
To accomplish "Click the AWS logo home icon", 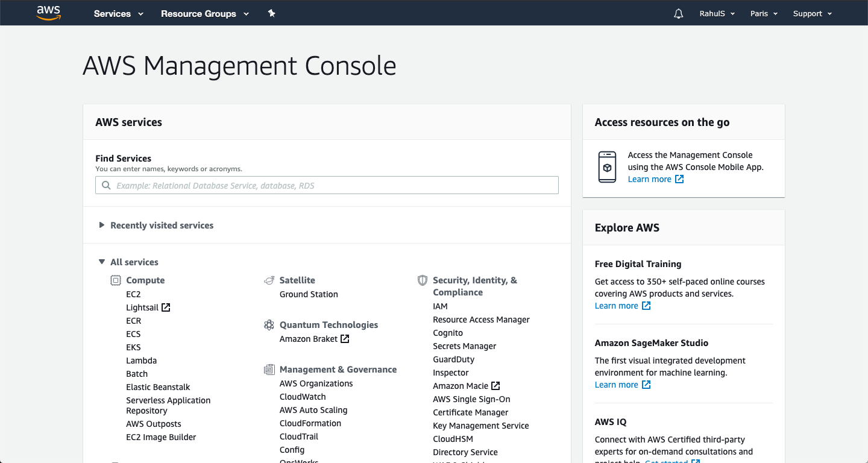I will pyautogui.click(x=49, y=13).
